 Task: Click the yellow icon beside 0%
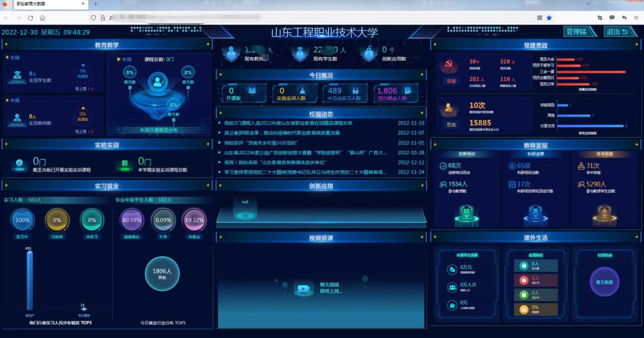[x=524, y=309]
